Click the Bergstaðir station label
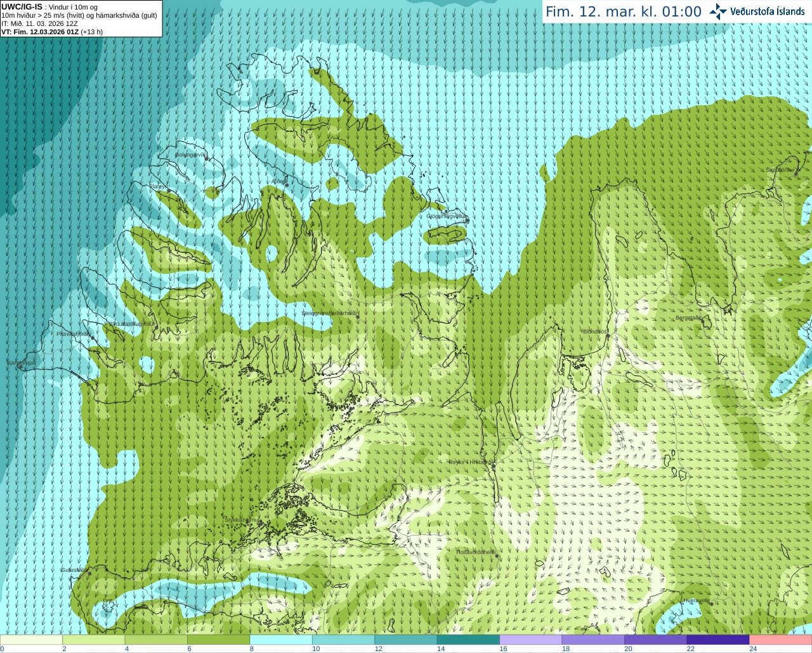The height and width of the screenshot is (653, 812). [689, 318]
